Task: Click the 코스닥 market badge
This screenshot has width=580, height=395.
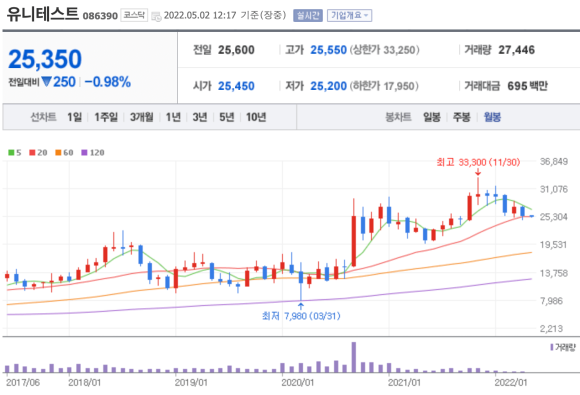Action: [x=134, y=15]
